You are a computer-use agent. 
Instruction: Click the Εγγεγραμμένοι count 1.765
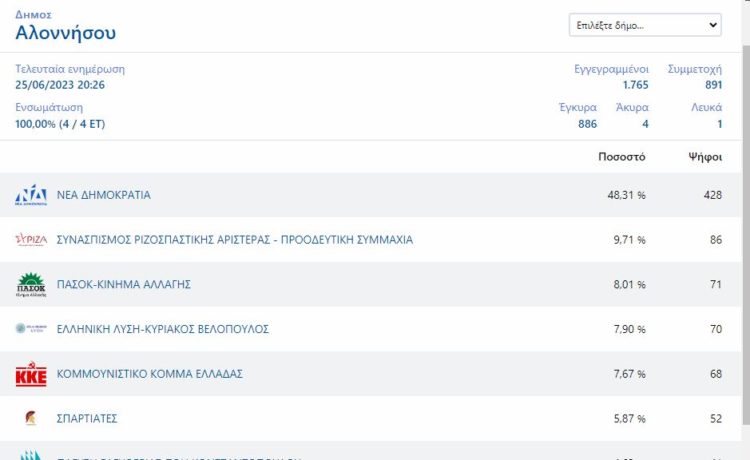pyautogui.click(x=635, y=85)
